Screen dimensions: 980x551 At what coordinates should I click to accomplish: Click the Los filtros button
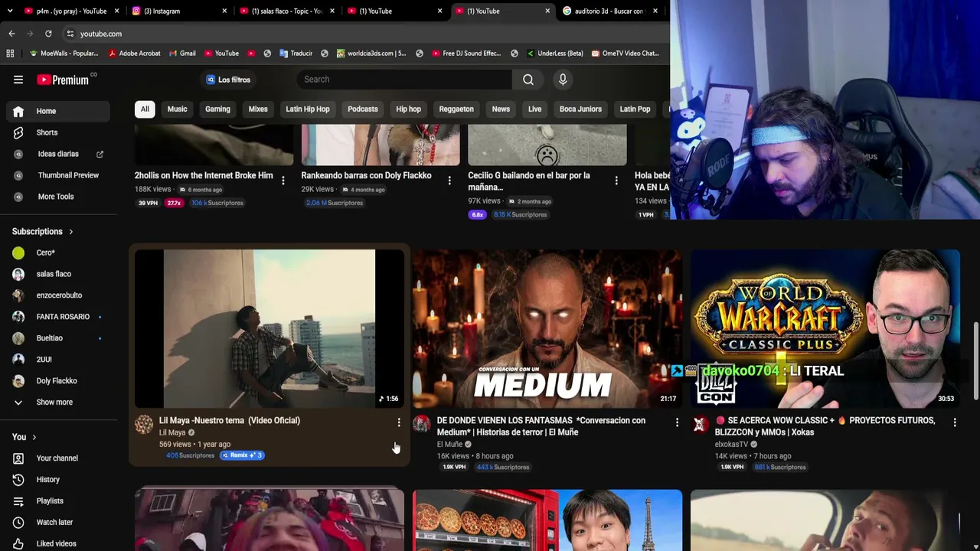coord(228,80)
